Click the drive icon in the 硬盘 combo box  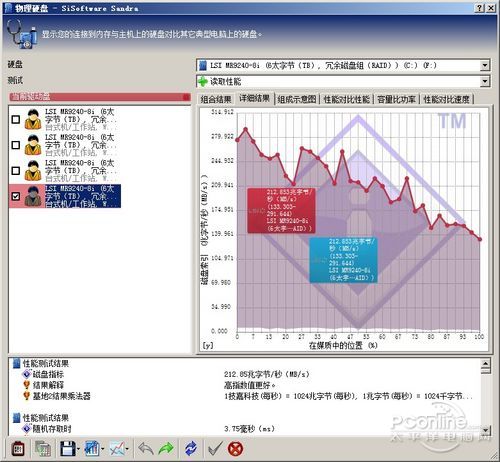[203, 65]
